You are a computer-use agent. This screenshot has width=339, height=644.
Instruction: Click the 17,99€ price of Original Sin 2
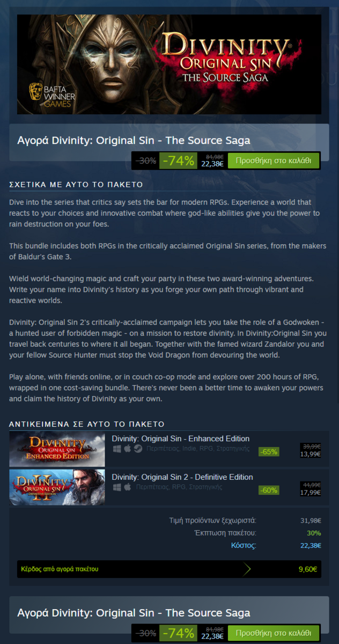coord(311,493)
